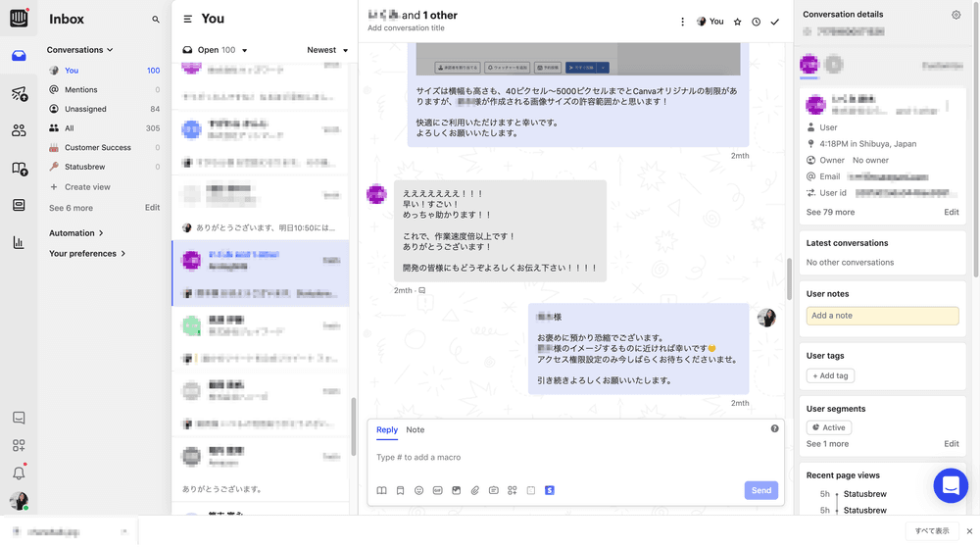Click the Add tag button
Screen dimensions: 980x548
coord(830,375)
